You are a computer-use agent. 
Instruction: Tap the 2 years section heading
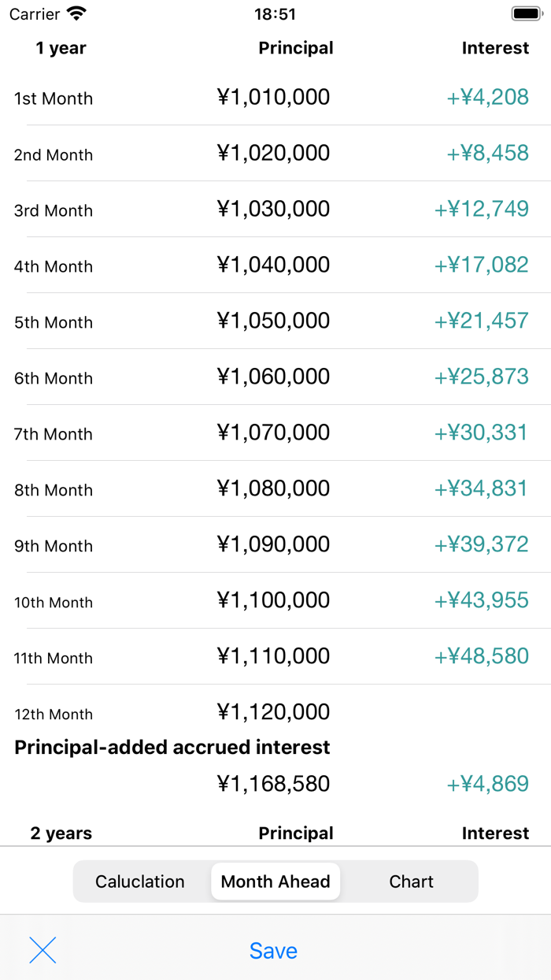click(61, 833)
